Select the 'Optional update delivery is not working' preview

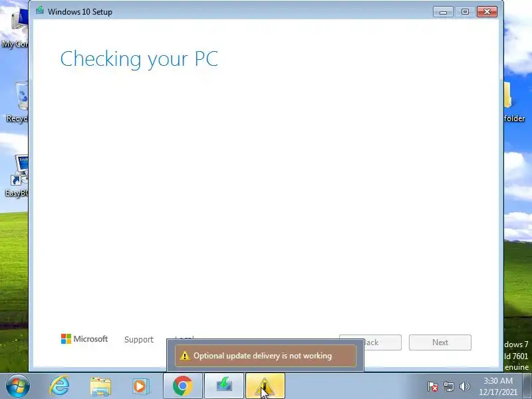click(x=265, y=356)
